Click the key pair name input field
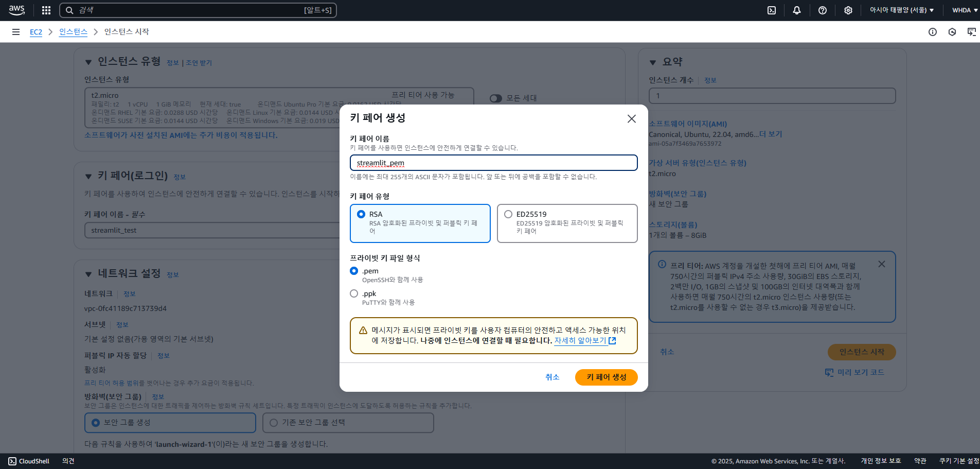 pyautogui.click(x=494, y=163)
